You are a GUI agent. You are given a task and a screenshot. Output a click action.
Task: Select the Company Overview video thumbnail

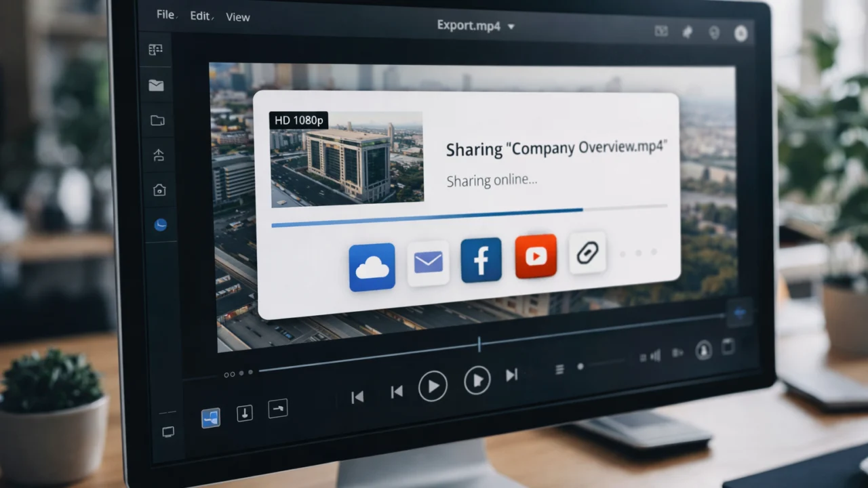(x=346, y=159)
